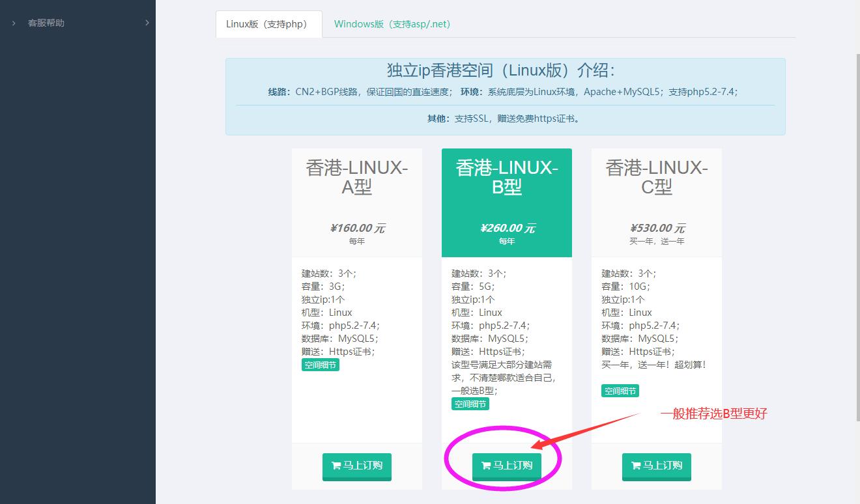Open 空间细节 for A型 plan
The height and width of the screenshot is (504, 860).
point(321,365)
